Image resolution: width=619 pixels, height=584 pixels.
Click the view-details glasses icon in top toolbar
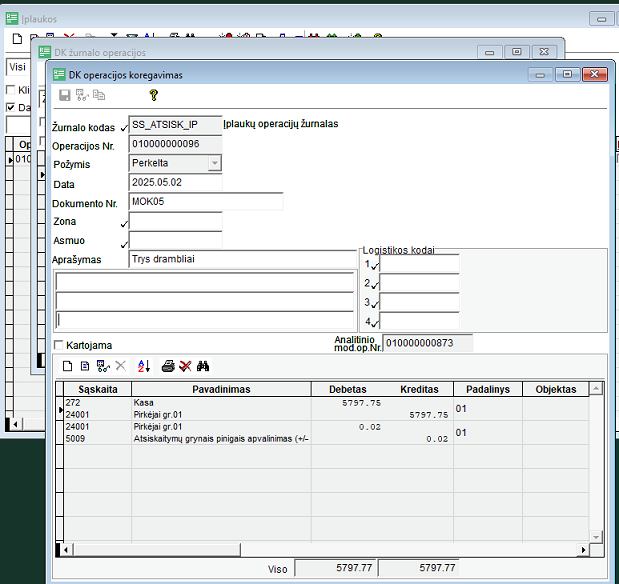82,95
